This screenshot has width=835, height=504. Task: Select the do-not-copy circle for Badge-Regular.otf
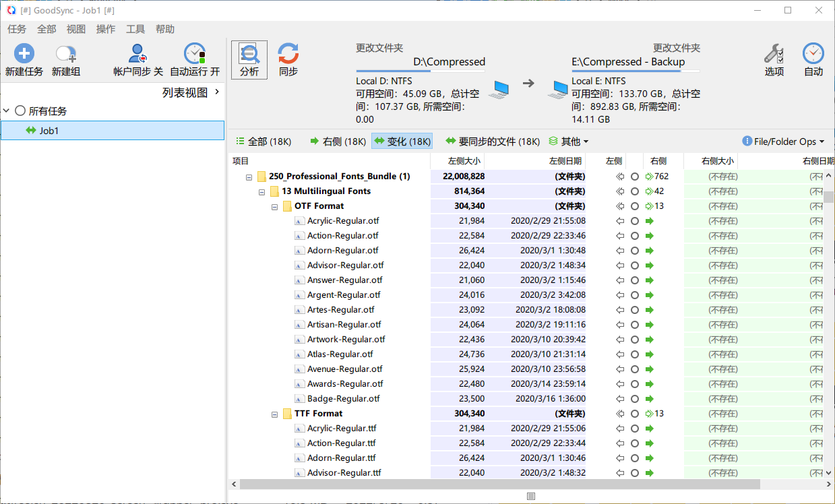(635, 399)
